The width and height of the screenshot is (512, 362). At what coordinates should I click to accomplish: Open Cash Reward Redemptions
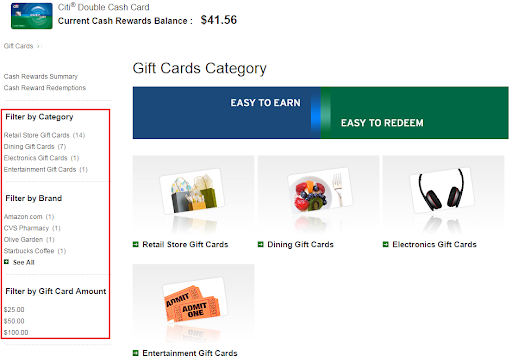[x=45, y=88]
